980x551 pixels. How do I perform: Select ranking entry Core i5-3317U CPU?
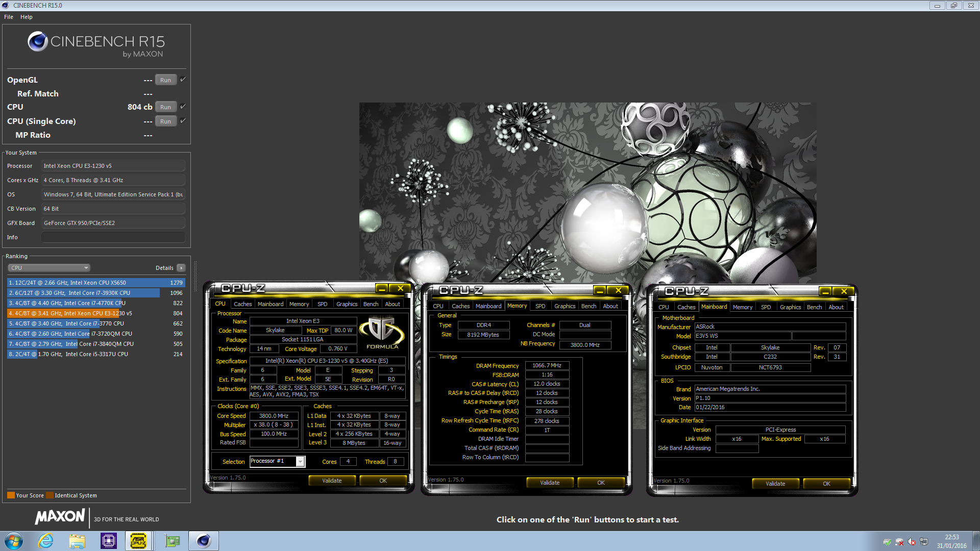pyautogui.click(x=96, y=354)
